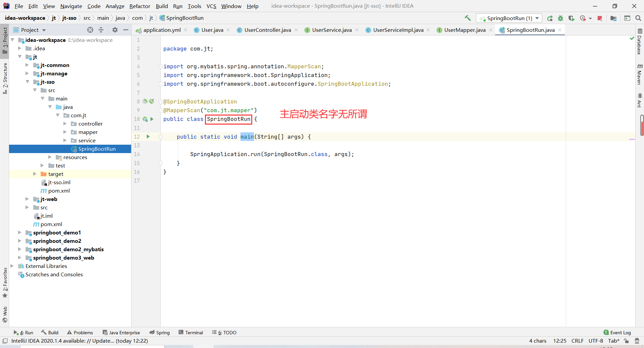Open the Database tool window

(640, 42)
